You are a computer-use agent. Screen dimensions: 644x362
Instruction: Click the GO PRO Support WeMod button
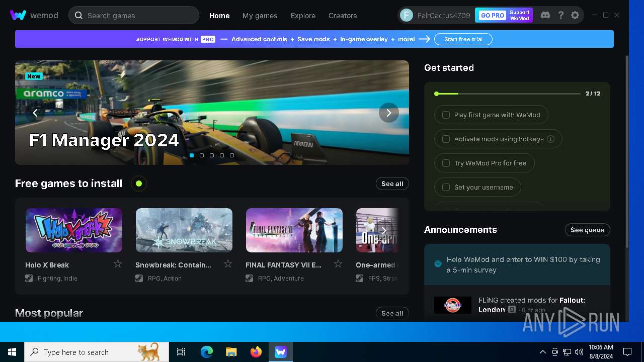pos(504,15)
